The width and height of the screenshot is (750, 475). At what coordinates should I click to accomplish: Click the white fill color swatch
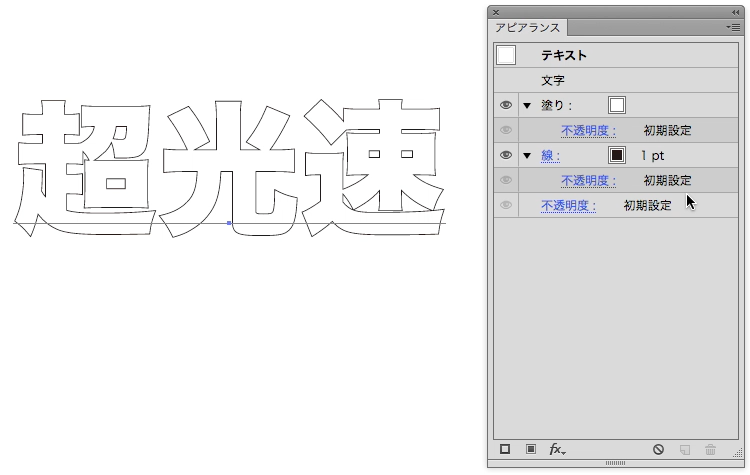click(x=617, y=105)
